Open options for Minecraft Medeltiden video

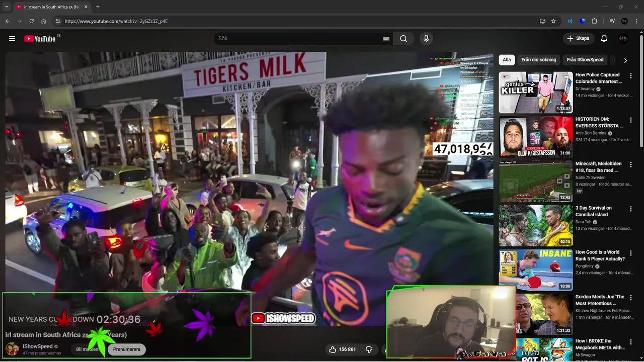coord(631,164)
